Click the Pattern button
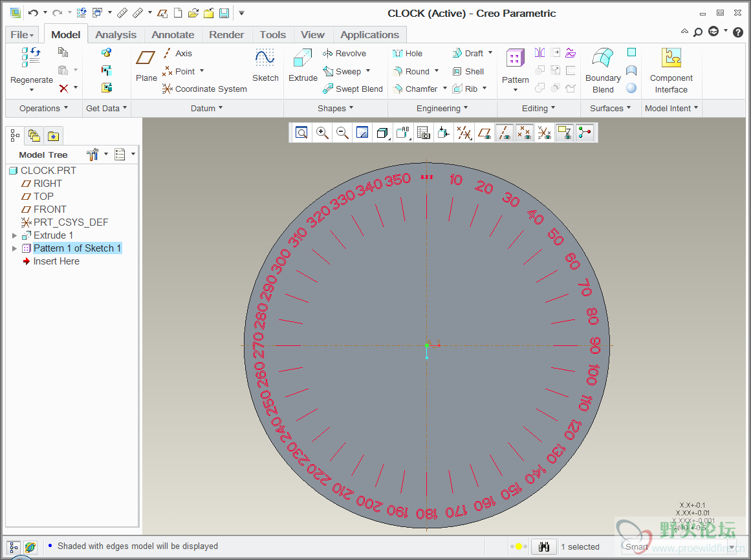 click(x=516, y=70)
